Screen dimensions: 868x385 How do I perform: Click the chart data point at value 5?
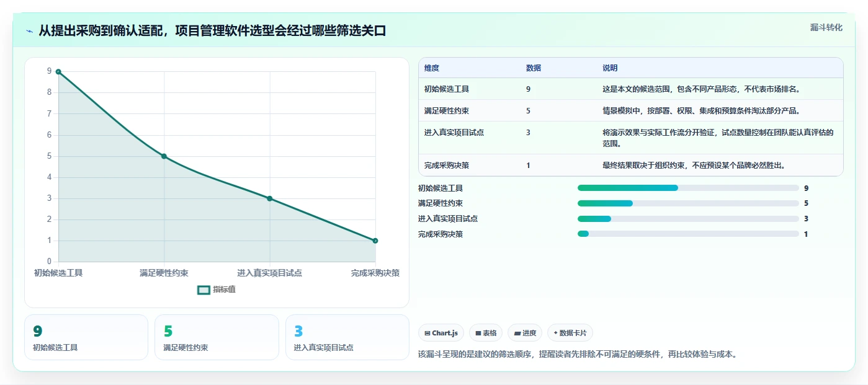(x=164, y=156)
